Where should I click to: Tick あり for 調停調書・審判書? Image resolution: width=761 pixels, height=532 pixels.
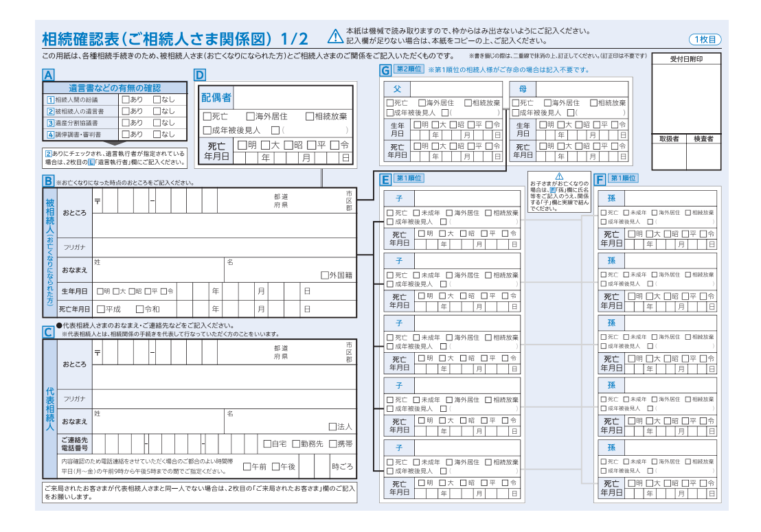tap(126, 135)
